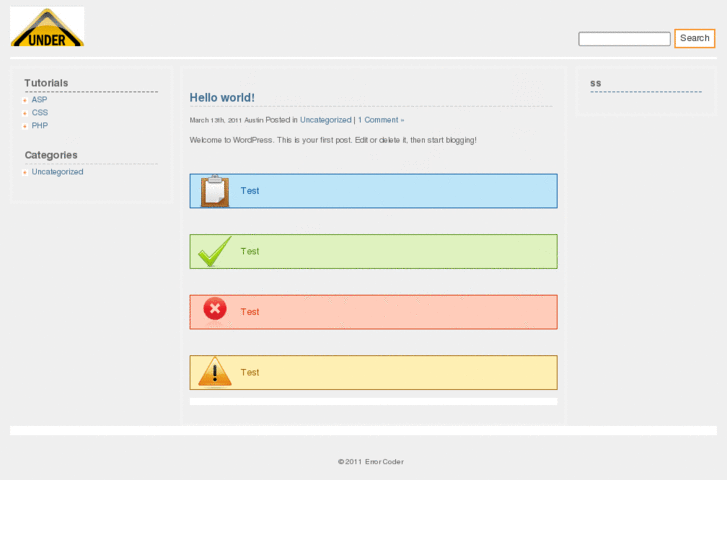Focus the search text field
The width and height of the screenshot is (727, 545).
624,39
